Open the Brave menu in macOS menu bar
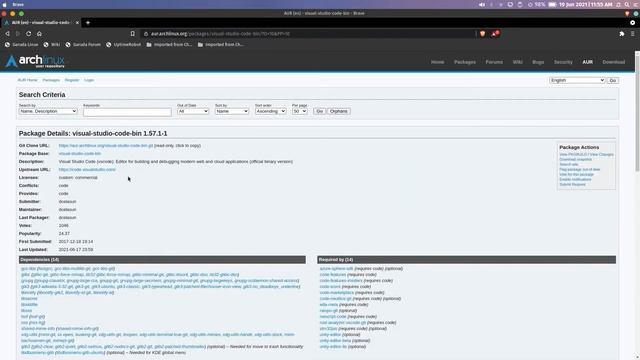 coord(18,4)
